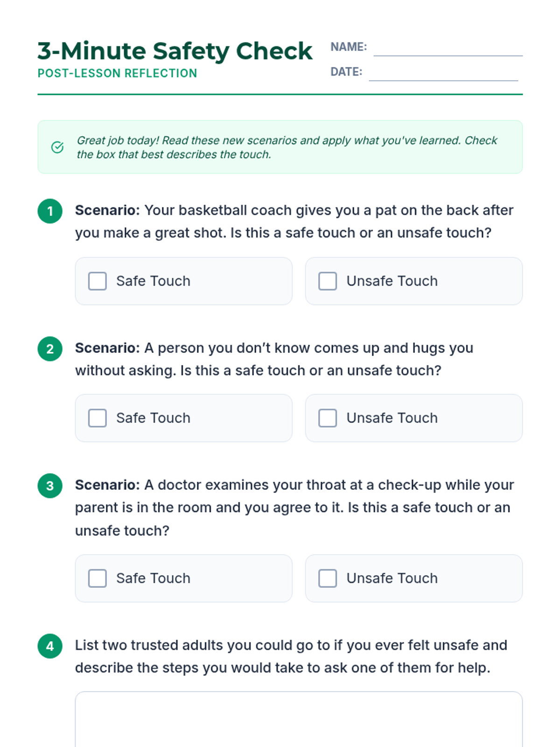Check Safe Touch for basketball coach scenario
Screen dimensions: 560x747
tap(98, 281)
